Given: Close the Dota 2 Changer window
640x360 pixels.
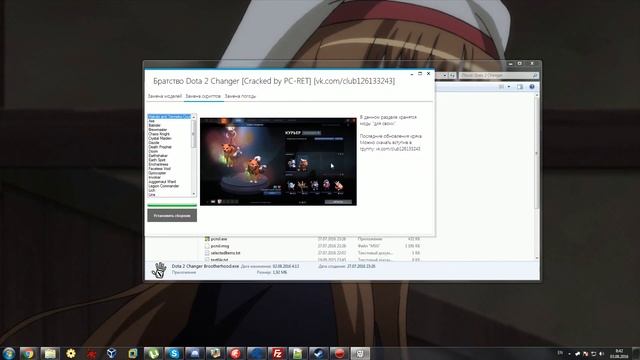Looking at the screenshot, I should (x=429, y=74).
